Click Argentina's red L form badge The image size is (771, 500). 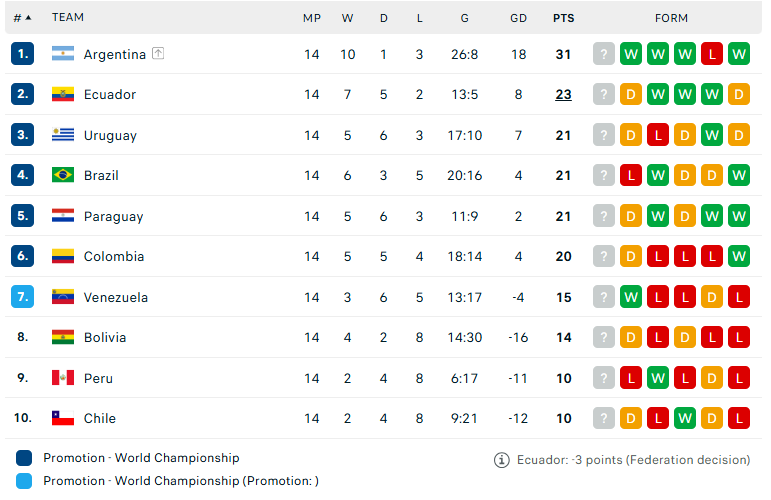(712, 54)
